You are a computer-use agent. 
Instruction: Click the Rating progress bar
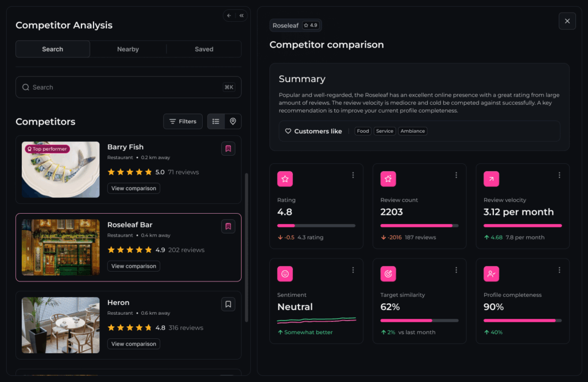[x=316, y=226]
